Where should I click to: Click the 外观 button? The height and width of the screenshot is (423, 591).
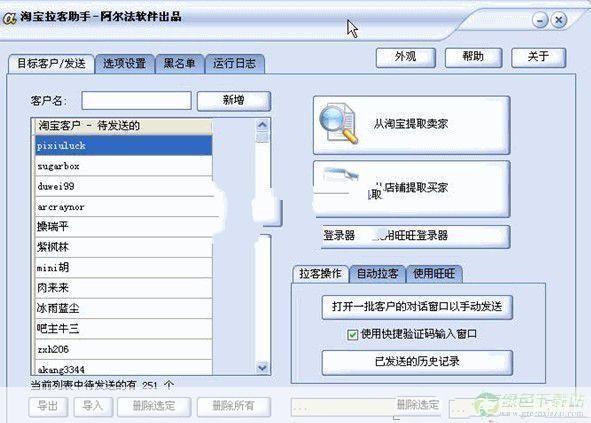point(406,57)
